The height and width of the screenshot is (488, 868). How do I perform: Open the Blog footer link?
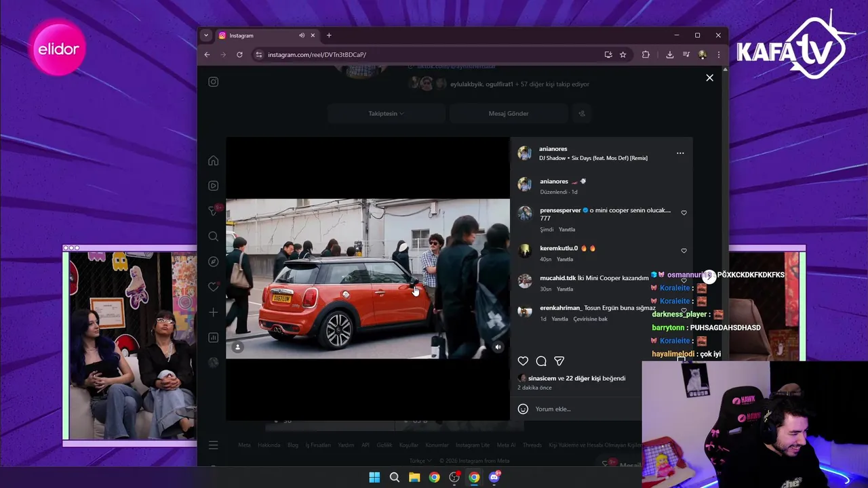293,445
